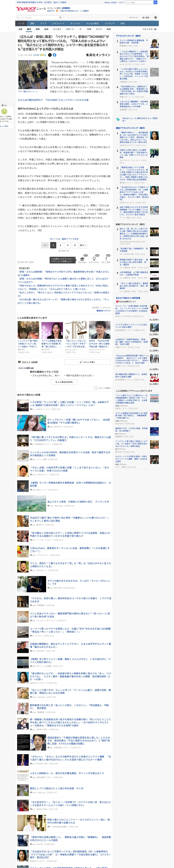Select the 国際 category tab
Screen dimensions: 174x868
click(x=38, y=29)
